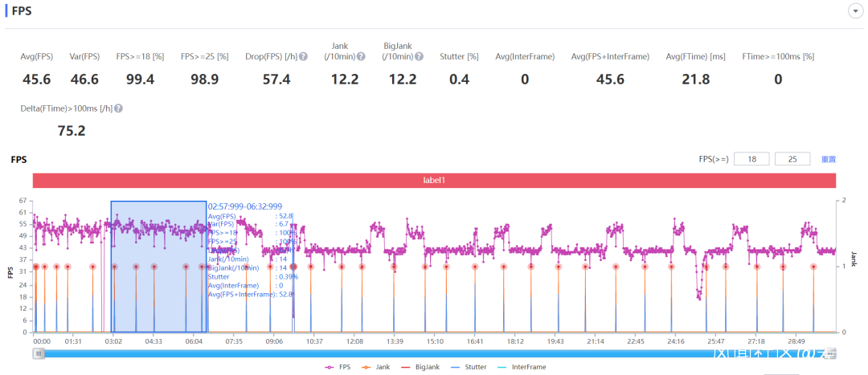
Task: Open help icon next to Drop(FPS) [/h]
Action: 303,56
